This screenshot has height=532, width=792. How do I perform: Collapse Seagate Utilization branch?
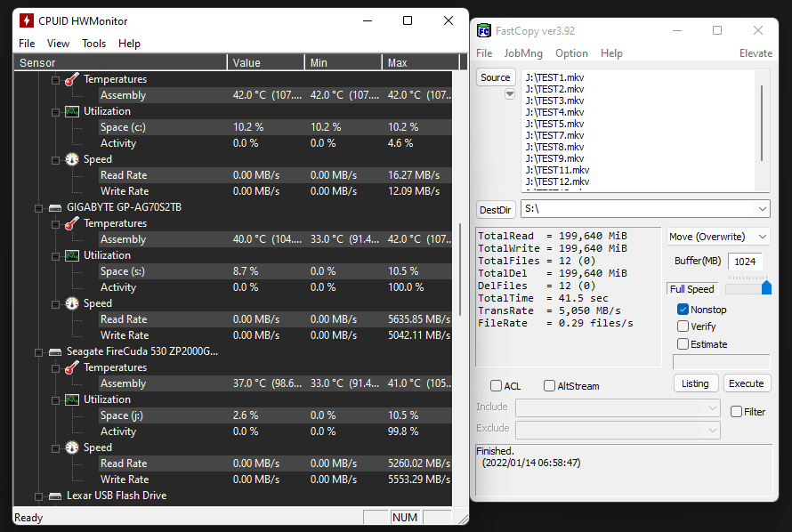[x=55, y=400]
